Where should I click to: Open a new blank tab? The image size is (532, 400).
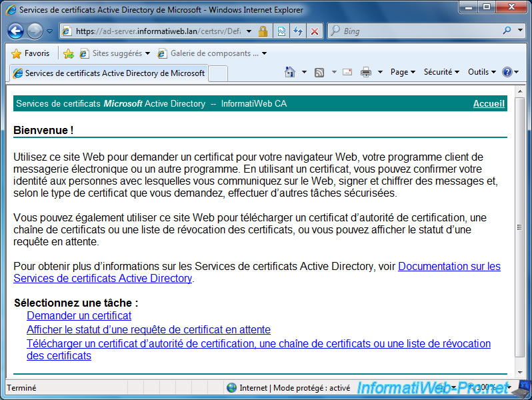tap(218, 73)
